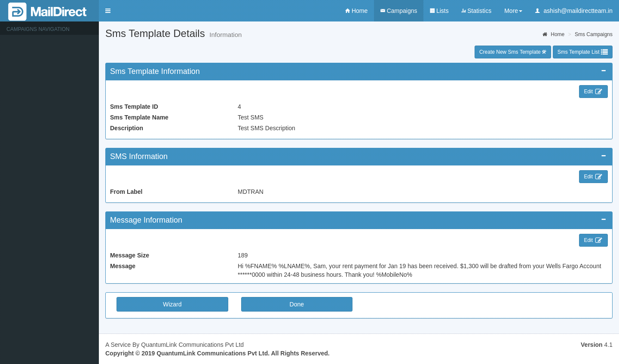619x364 pixels.
Task: Click Edit in SMS Information panel
Action: [x=593, y=177]
